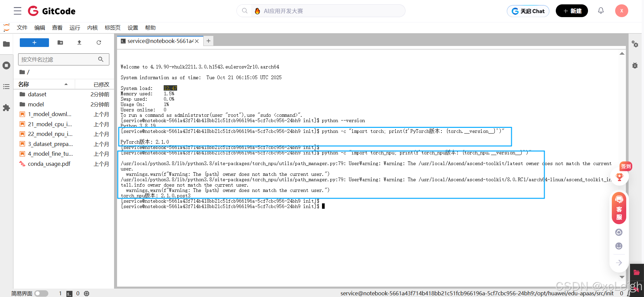Open the debugger bug icon
Image resolution: width=644 pixels, height=297 pixels.
pos(635,65)
